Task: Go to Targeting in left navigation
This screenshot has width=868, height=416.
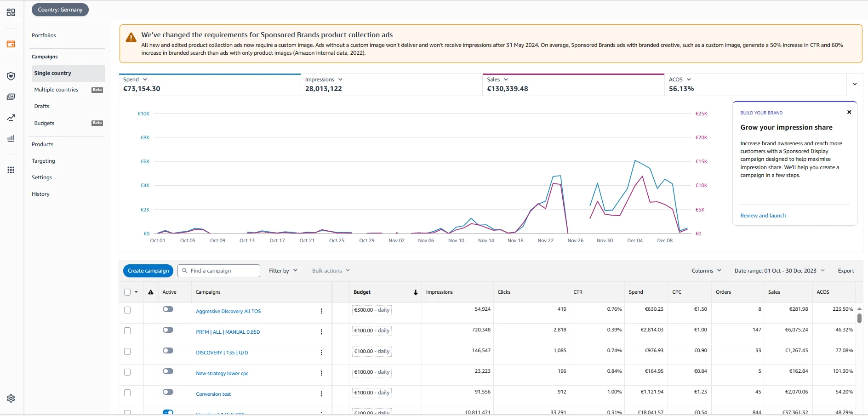Action: point(43,161)
